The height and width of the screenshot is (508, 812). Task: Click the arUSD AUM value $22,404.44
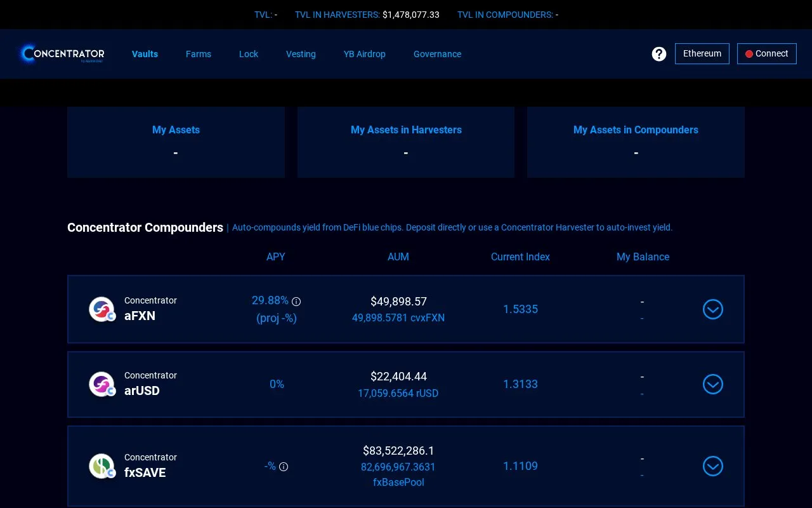(x=398, y=377)
